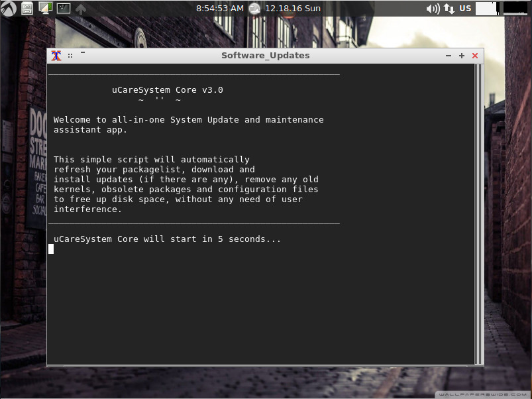Click the Software_Updates window title
This screenshot has width=532, height=399.
point(265,56)
